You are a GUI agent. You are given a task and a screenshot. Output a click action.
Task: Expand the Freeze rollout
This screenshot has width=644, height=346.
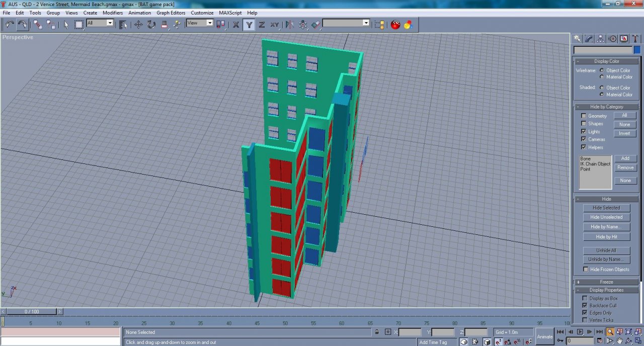pos(606,282)
